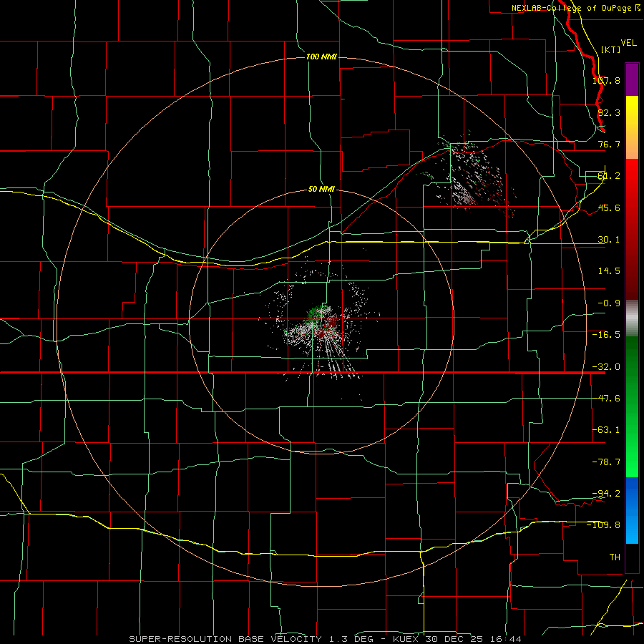Click the -0.9 legend value
Image resolution: width=644 pixels, height=644 pixels.
click(609, 303)
